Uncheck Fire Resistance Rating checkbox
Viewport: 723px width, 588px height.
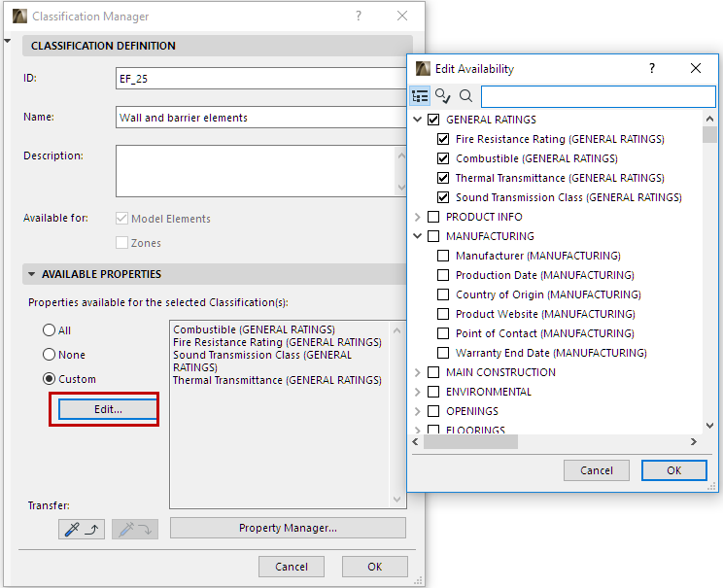pyautogui.click(x=443, y=139)
